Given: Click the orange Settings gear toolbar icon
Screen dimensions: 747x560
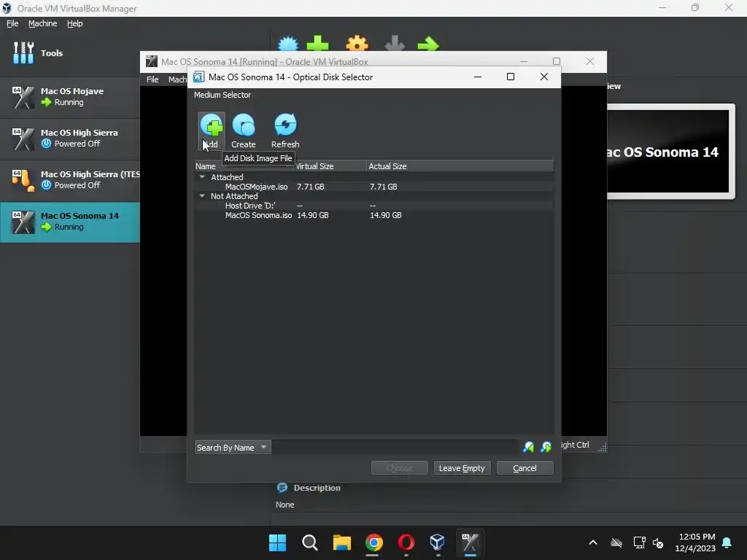Looking at the screenshot, I should click(357, 44).
